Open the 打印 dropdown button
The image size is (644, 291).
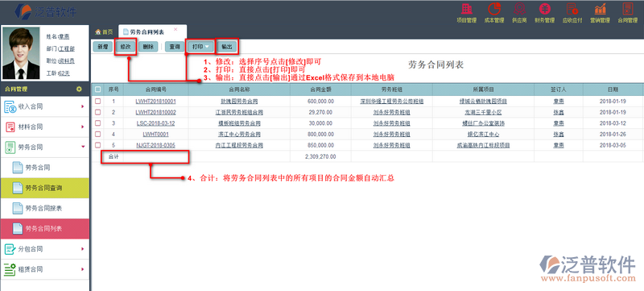tap(200, 47)
